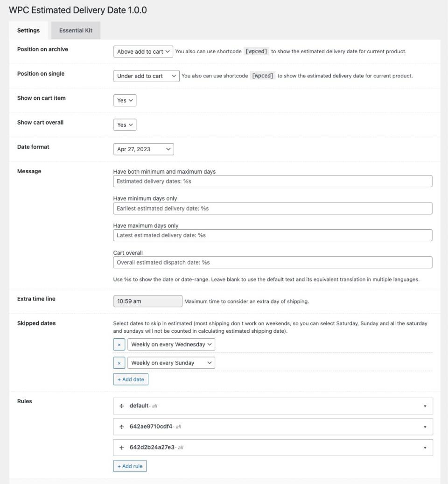Click the Add rule button
The image size is (448, 484).
tap(130, 466)
